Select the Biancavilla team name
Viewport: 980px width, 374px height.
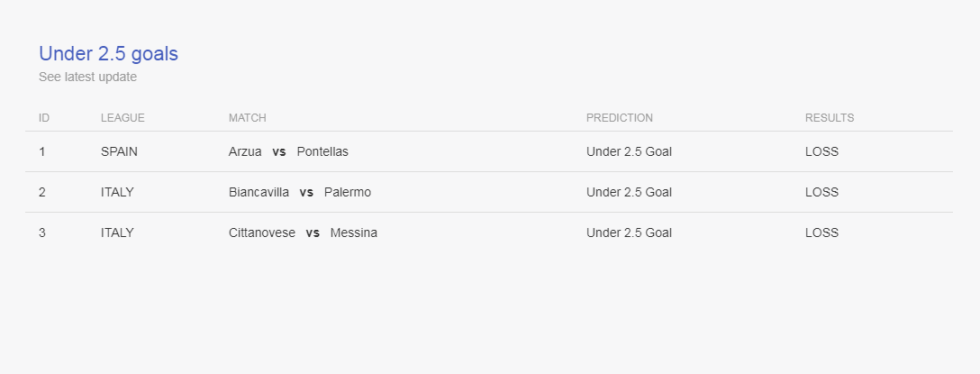[259, 192]
